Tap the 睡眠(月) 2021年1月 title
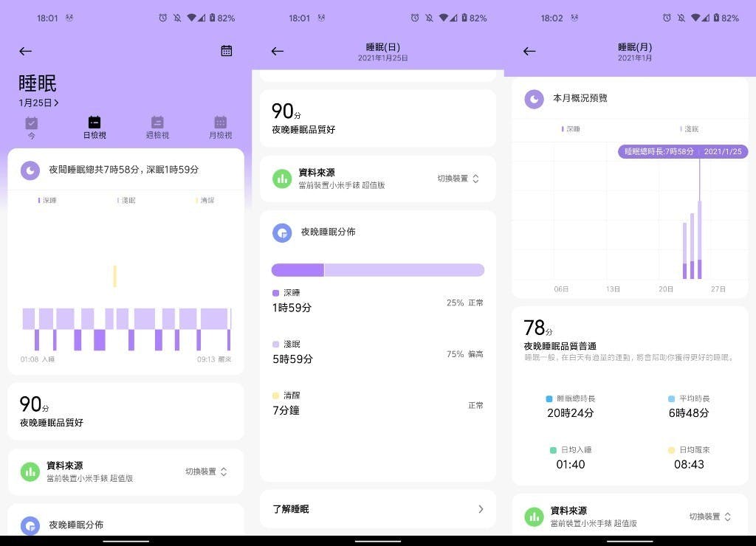The width and height of the screenshot is (756, 546). click(635, 52)
